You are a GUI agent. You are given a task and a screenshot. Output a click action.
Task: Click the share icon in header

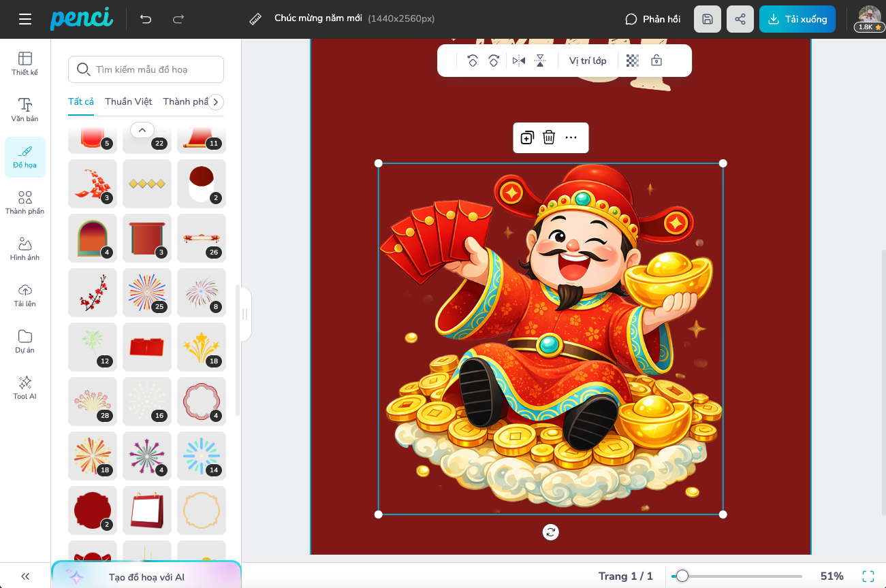tap(740, 19)
